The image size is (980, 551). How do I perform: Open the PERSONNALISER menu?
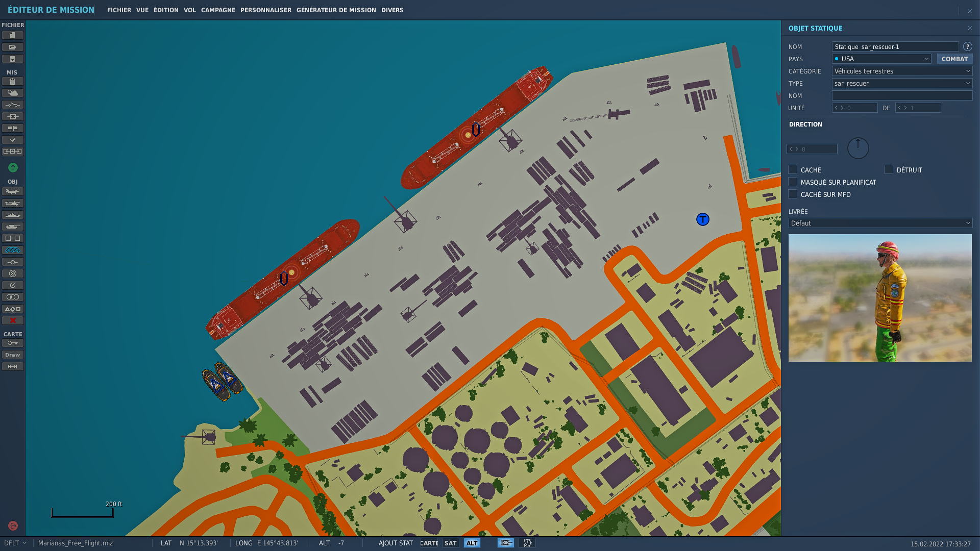(x=266, y=10)
